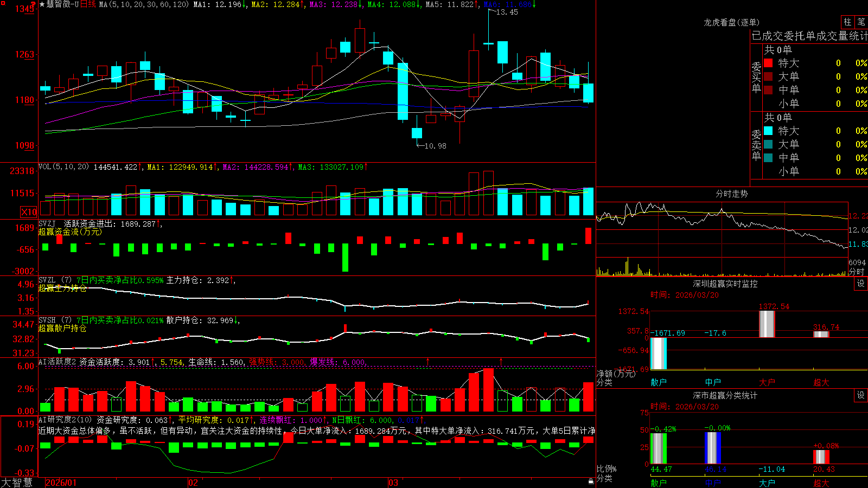The width and height of the screenshot is (868, 488).
Task: Open 设 settings for 深圳超赢实时监控
Action: 861,284
